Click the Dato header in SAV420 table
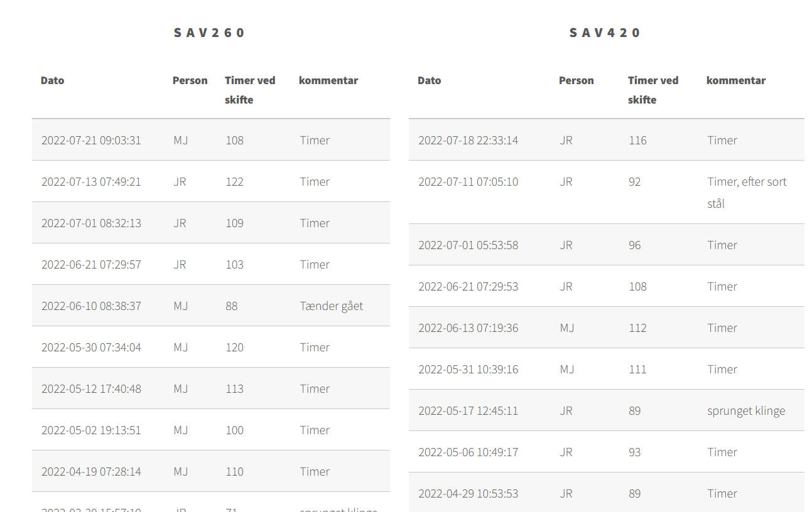Viewport: 812px width, 512px height. pos(429,80)
